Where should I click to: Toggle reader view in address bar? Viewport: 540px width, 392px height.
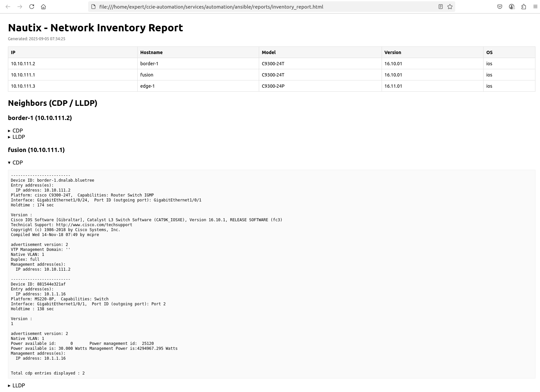(440, 7)
